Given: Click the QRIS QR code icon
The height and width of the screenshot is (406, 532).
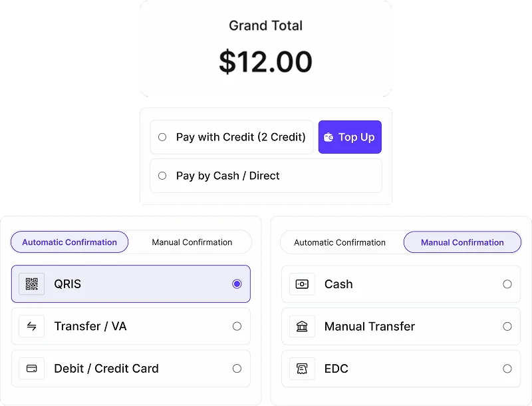Looking at the screenshot, I should [x=31, y=284].
